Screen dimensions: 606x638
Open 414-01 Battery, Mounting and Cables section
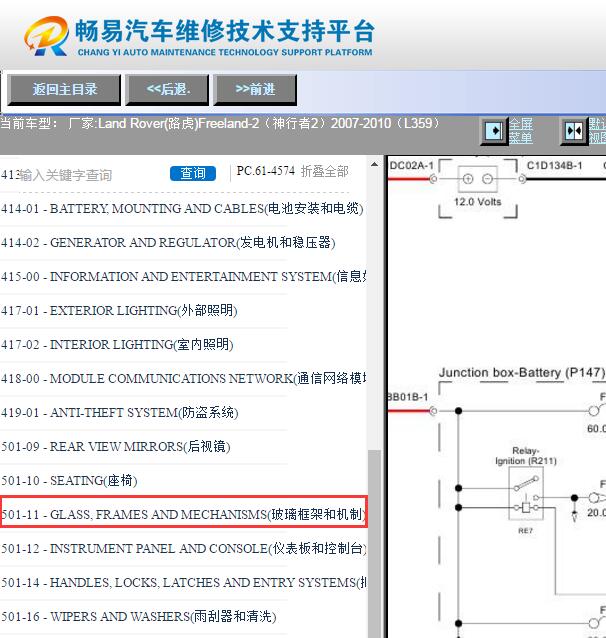pyautogui.click(x=182, y=209)
